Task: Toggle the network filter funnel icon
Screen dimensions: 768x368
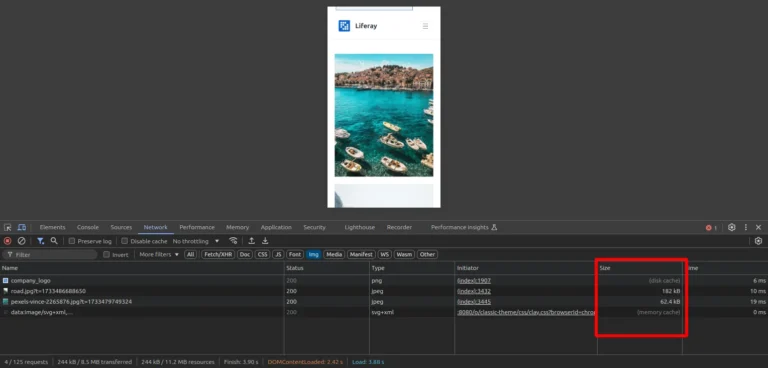Action: 41,241
